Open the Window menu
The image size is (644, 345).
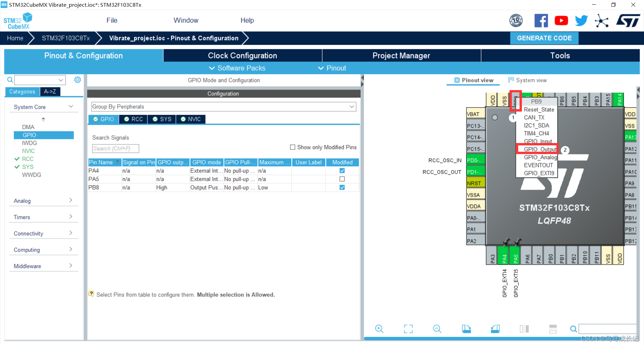tap(186, 20)
